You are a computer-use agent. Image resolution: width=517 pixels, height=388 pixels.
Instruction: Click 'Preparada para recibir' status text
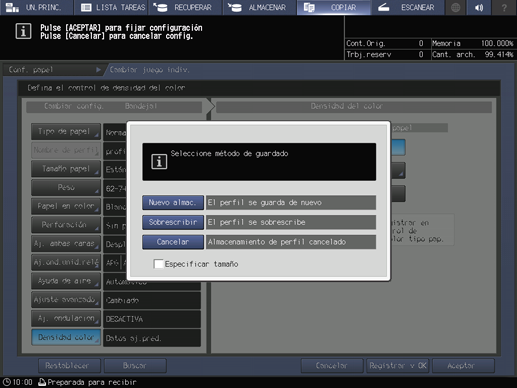click(x=92, y=382)
